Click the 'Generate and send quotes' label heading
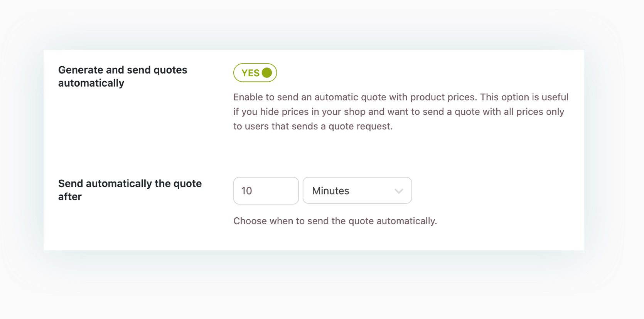 click(x=123, y=70)
